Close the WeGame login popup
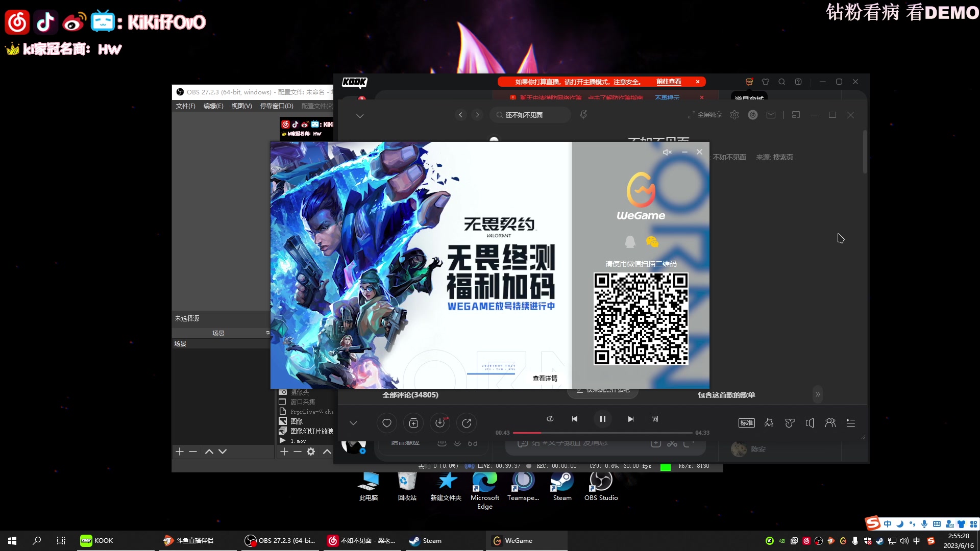The height and width of the screenshot is (551, 980). [699, 152]
